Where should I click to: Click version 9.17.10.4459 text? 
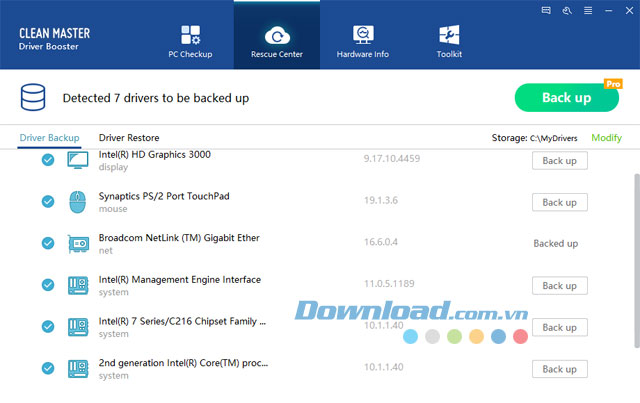(x=392, y=158)
